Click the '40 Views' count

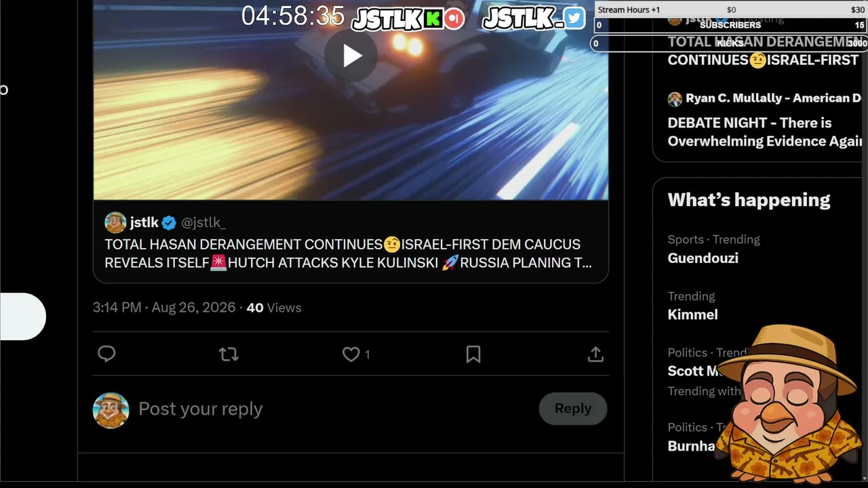coord(274,308)
